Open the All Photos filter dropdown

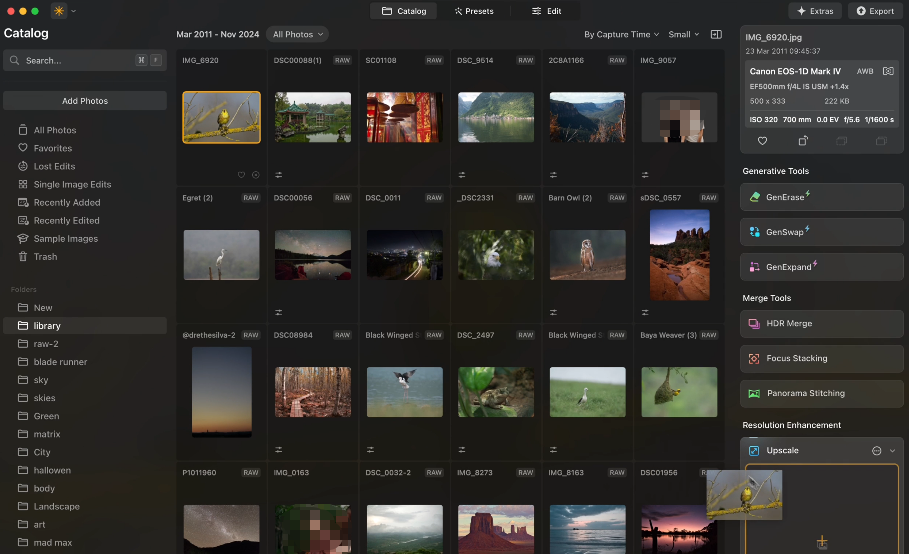tap(298, 34)
